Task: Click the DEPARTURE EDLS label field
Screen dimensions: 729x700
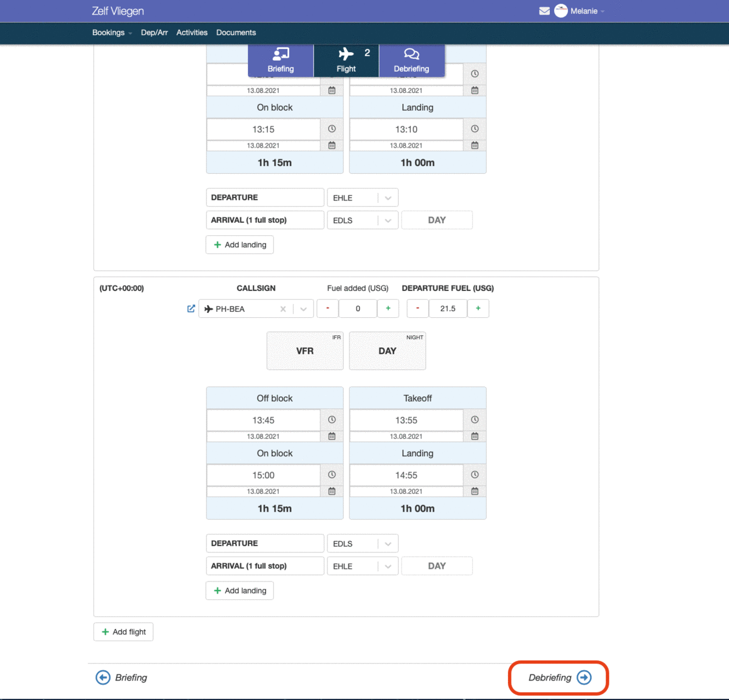Action: pyautogui.click(x=265, y=543)
